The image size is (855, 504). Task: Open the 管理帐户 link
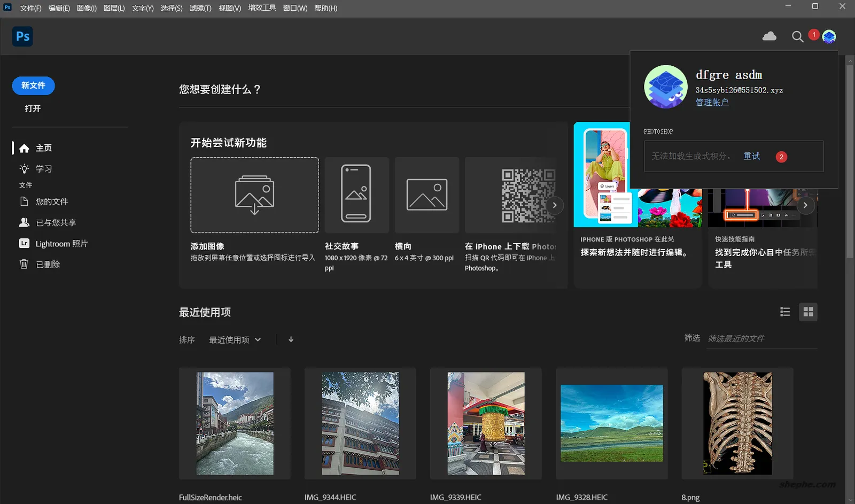(712, 102)
